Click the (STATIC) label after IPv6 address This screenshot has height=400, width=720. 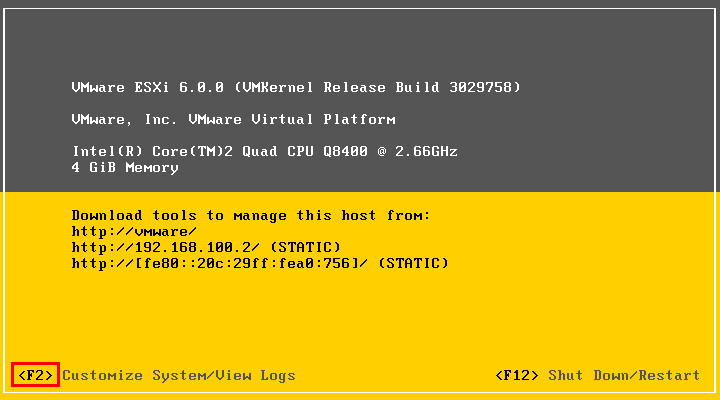pyautogui.click(x=413, y=264)
